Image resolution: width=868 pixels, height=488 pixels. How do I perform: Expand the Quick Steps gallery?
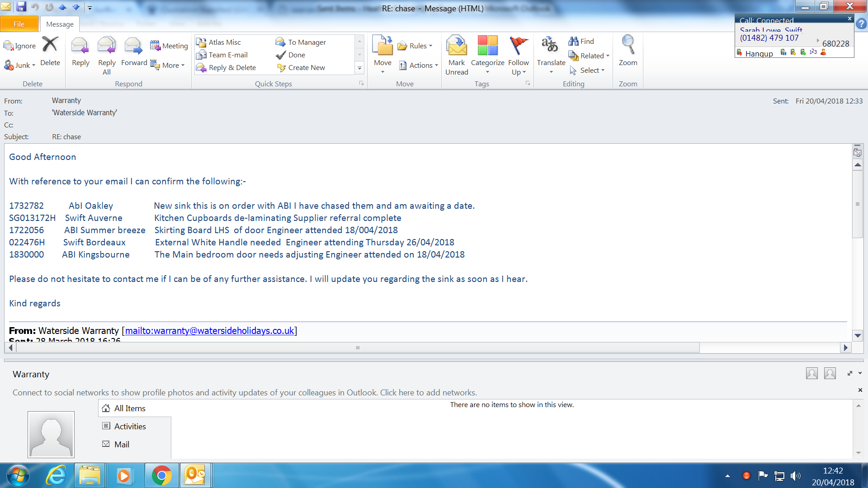pos(359,68)
